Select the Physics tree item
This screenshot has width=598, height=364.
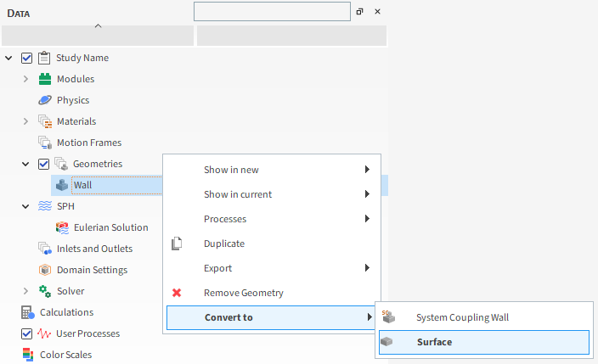pyautogui.click(x=73, y=100)
